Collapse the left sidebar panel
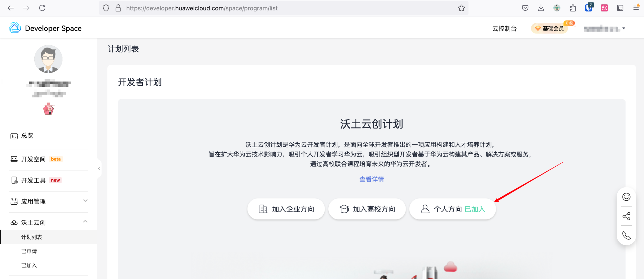 pos(99,169)
